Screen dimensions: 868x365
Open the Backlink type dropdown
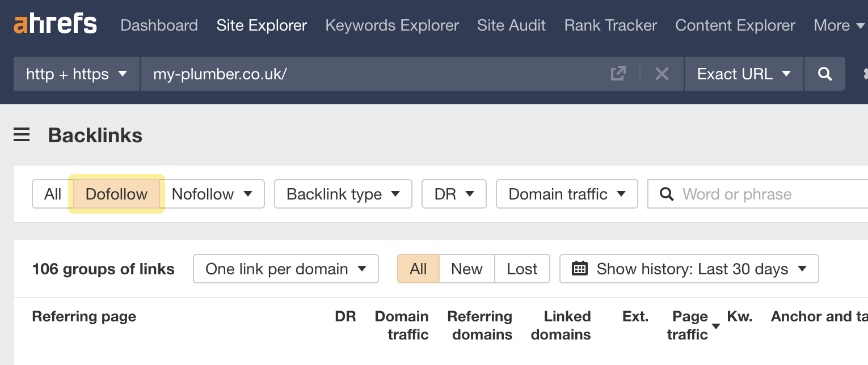[x=343, y=194]
